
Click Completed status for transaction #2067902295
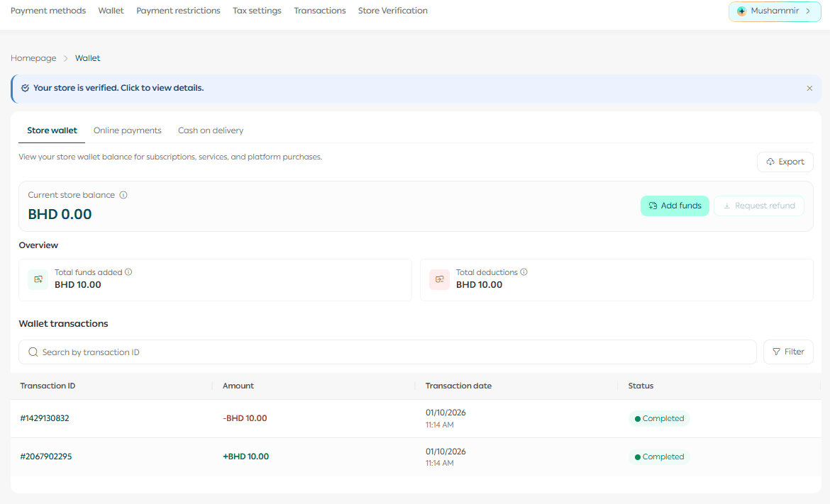[659, 457]
